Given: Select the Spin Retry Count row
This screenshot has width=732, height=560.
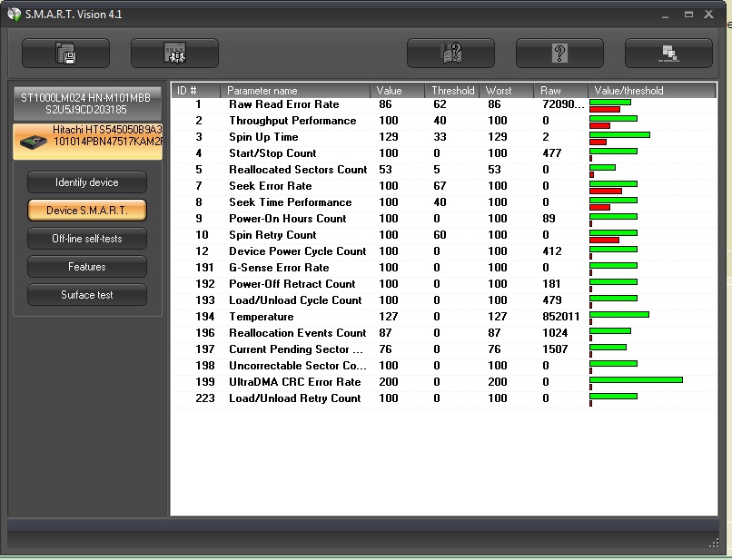Looking at the screenshot, I should [x=444, y=235].
